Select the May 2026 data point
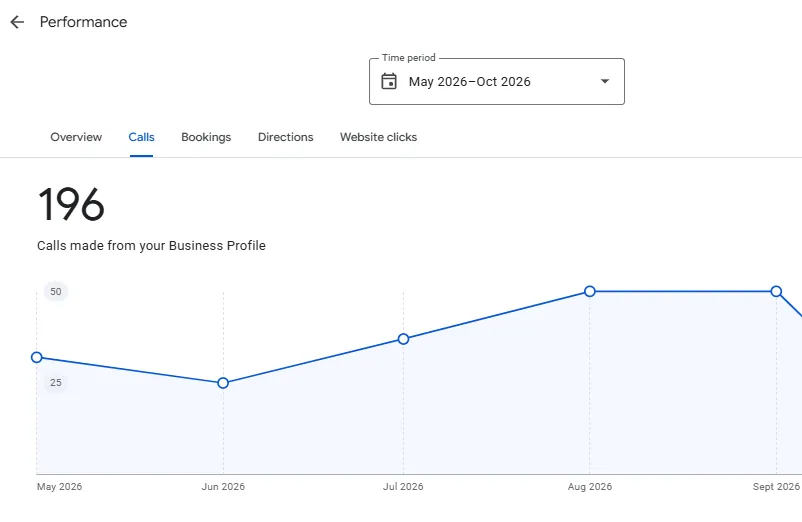The height and width of the screenshot is (522, 802). click(x=36, y=357)
